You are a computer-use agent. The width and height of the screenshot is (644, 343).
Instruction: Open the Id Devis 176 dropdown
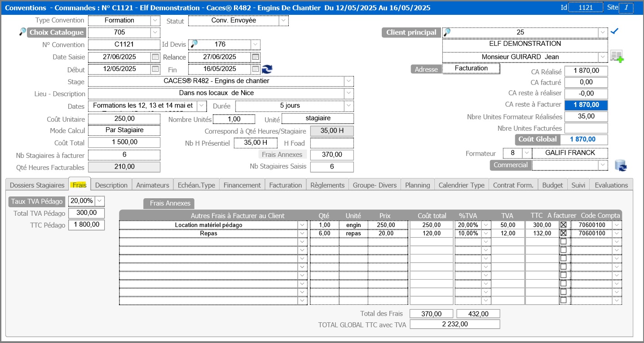click(x=255, y=44)
